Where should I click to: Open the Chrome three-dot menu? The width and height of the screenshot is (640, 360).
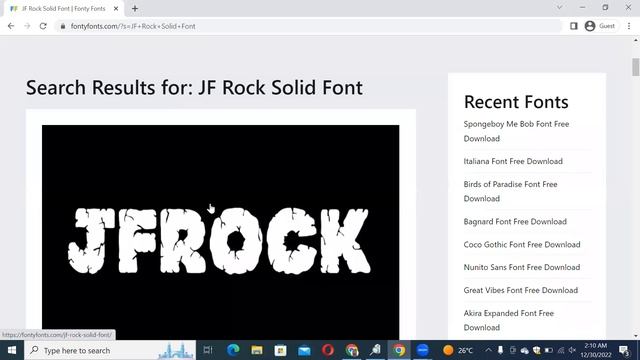point(629,26)
